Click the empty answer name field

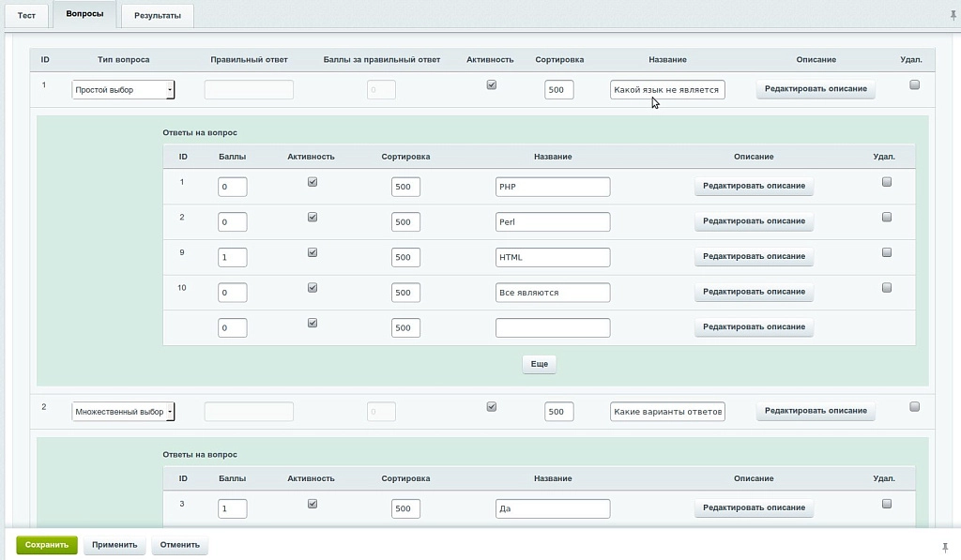point(553,327)
